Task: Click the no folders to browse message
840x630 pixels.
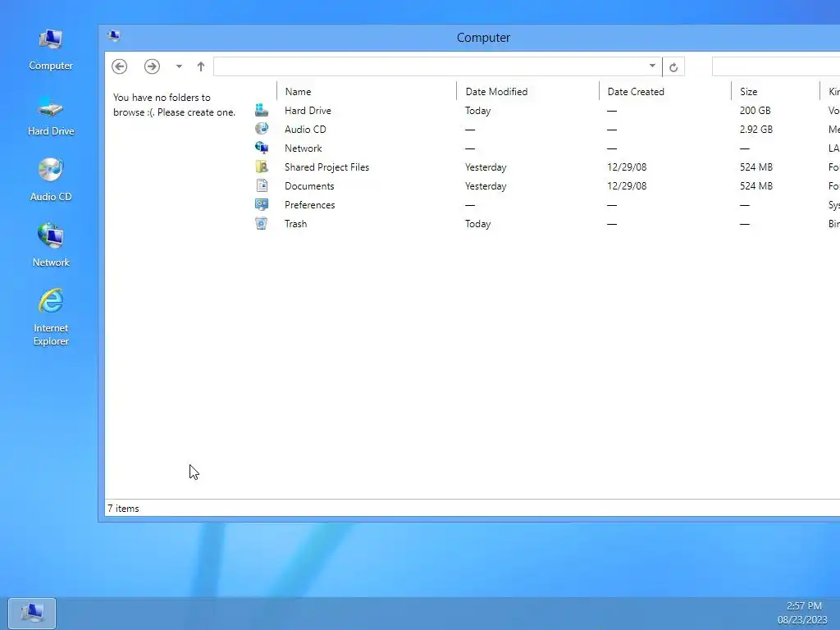Action: [174, 104]
